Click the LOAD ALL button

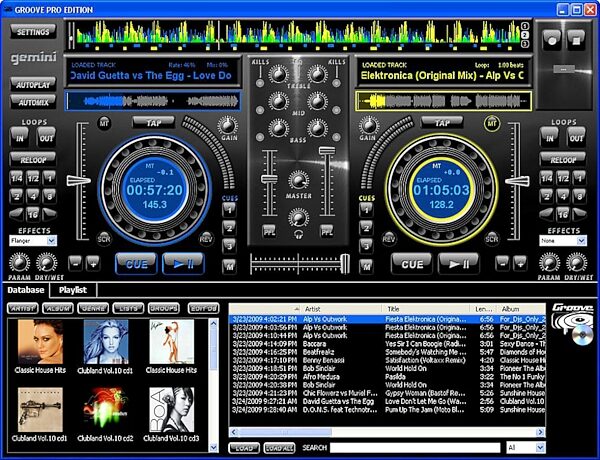[279, 448]
